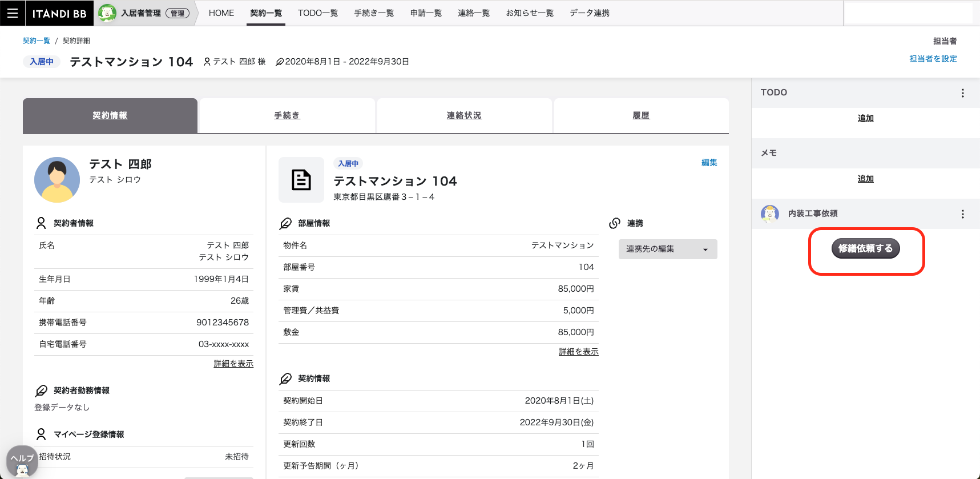Open the ヘルプ help bubble
Screen dimensions: 980x479
[22, 461]
